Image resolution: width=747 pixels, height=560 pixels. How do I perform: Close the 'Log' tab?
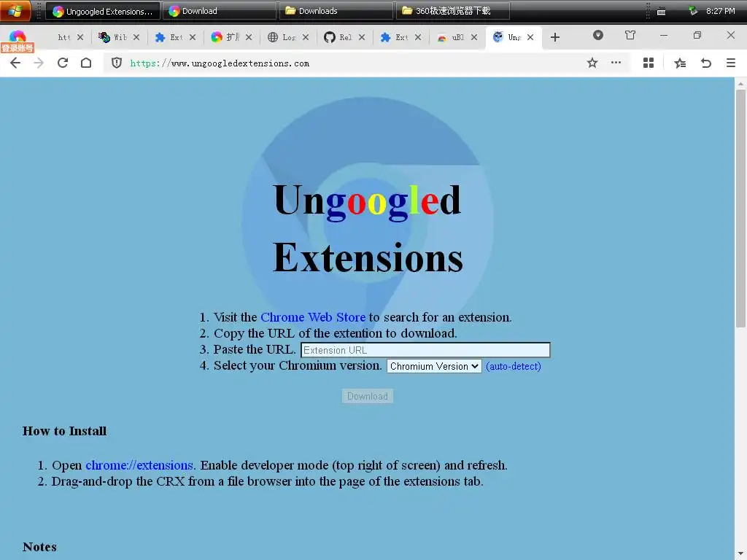pos(306,37)
